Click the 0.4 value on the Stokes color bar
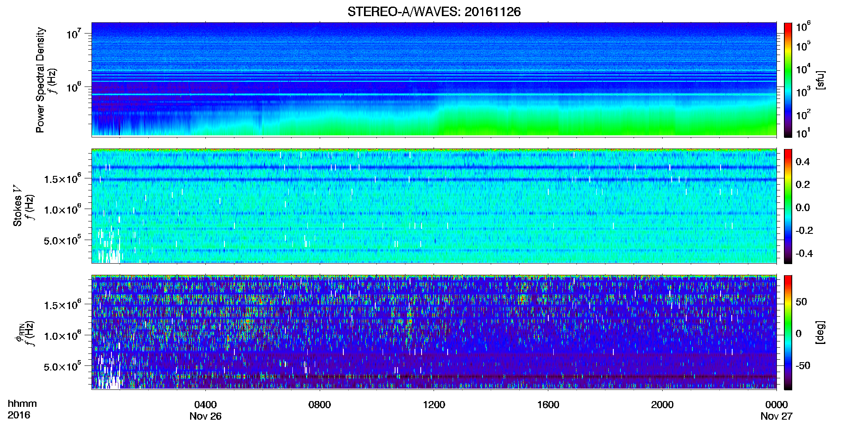The image size is (868, 447). pos(803,161)
